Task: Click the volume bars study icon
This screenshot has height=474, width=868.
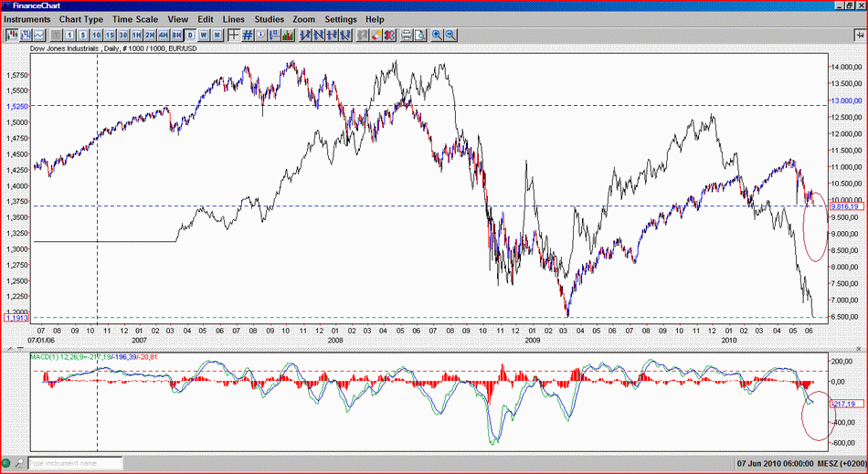Action: click(x=288, y=35)
